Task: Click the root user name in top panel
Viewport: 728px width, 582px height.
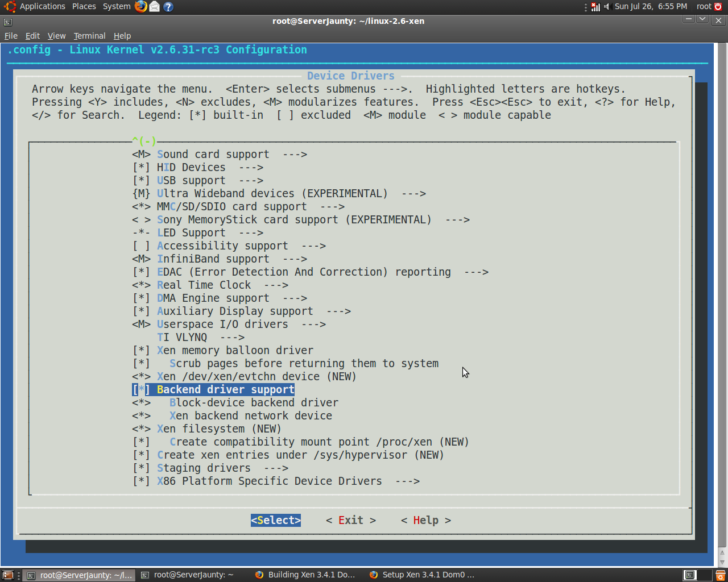Action: point(704,7)
